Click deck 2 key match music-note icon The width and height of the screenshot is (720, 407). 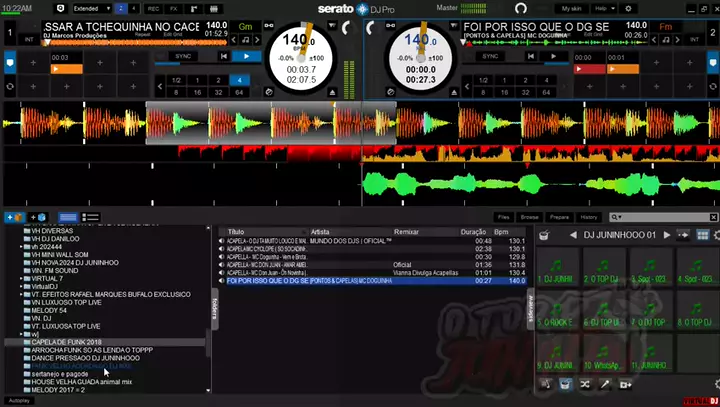[x=666, y=40]
